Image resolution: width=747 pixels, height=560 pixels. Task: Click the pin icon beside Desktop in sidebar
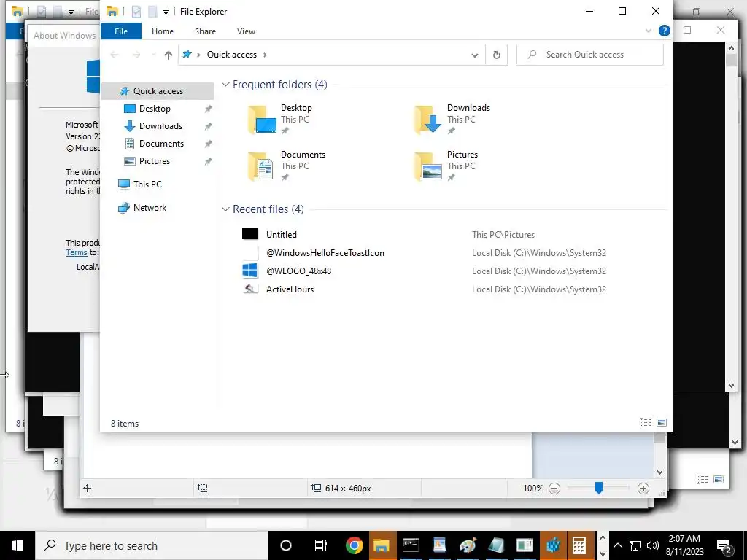tap(208, 109)
